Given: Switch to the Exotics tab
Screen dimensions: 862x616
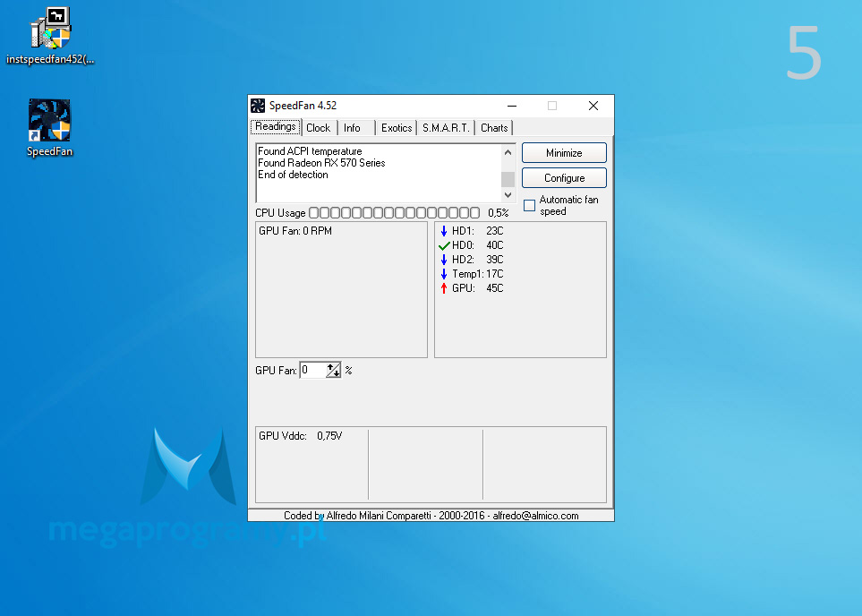Looking at the screenshot, I should coord(397,128).
